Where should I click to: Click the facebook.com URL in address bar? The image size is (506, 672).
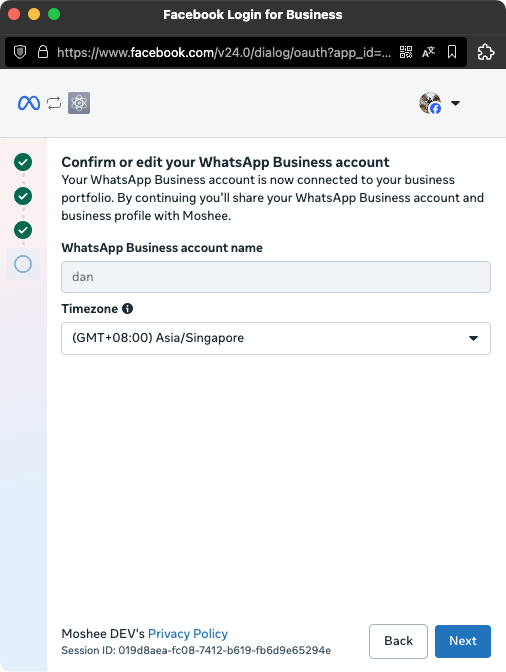(x=224, y=52)
